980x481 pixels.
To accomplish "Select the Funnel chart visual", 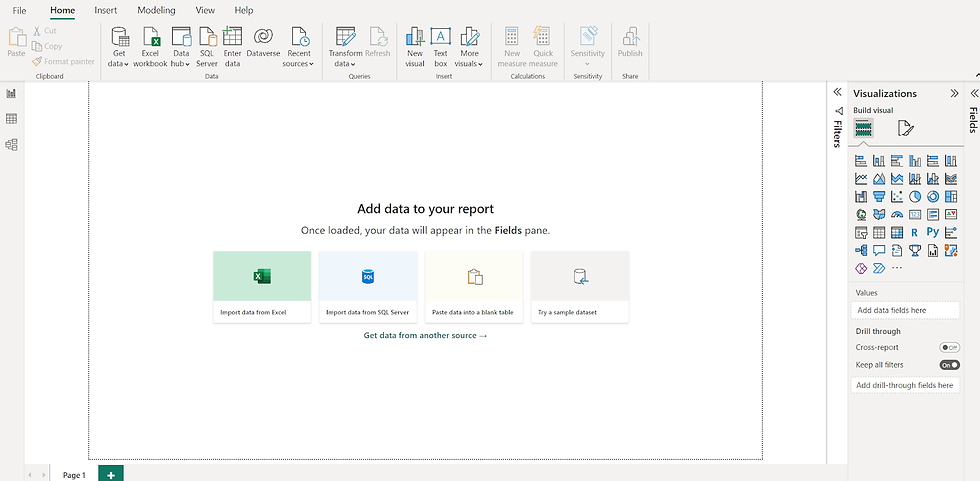I will pyautogui.click(x=879, y=197).
